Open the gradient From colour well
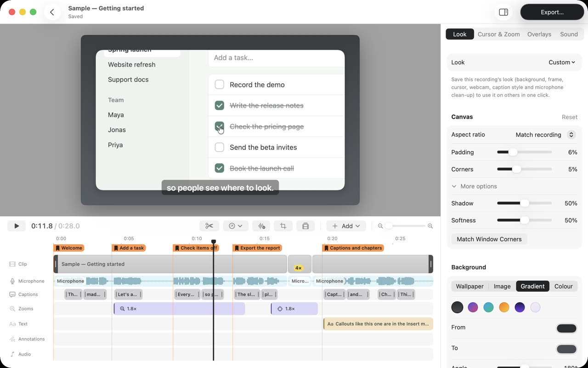Viewport: 588px width, 368px height. (566, 328)
